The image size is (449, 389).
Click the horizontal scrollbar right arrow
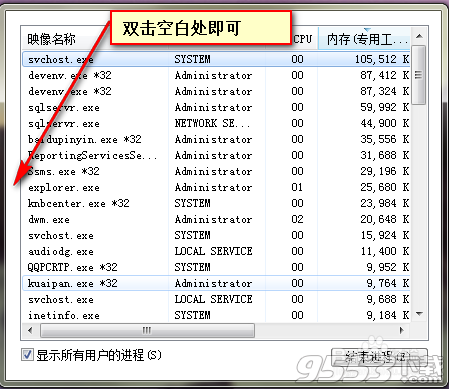(402, 330)
